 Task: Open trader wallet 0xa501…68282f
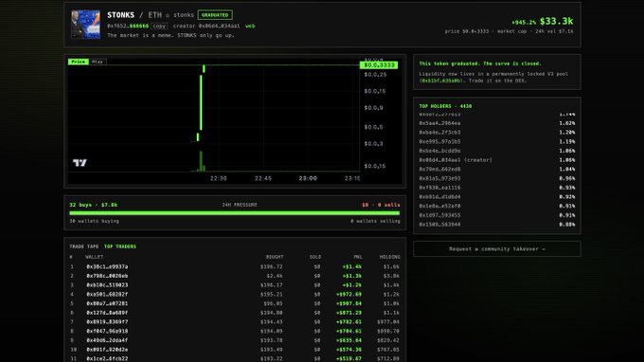107,294
